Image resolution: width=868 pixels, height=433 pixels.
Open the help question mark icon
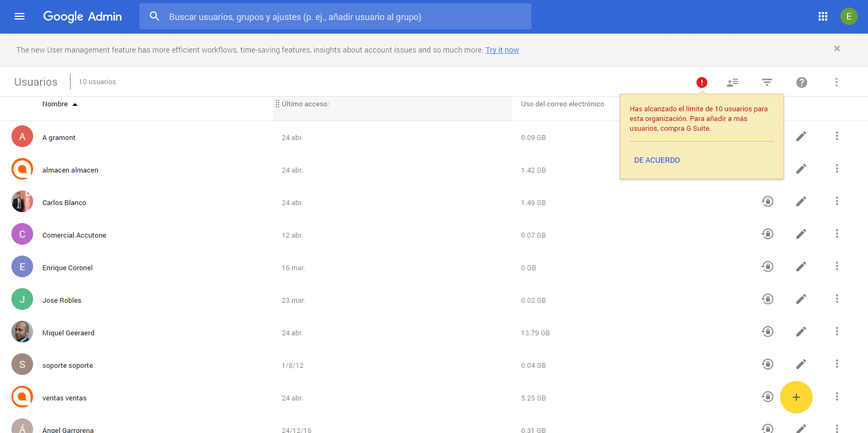(x=801, y=82)
